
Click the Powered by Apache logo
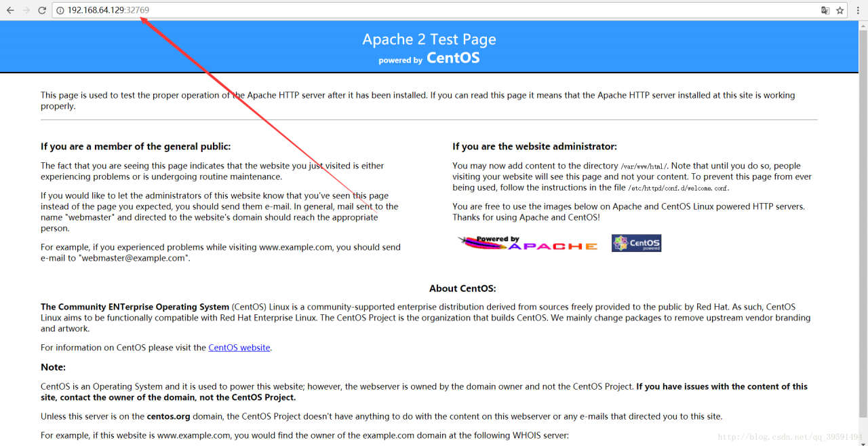tap(528, 243)
